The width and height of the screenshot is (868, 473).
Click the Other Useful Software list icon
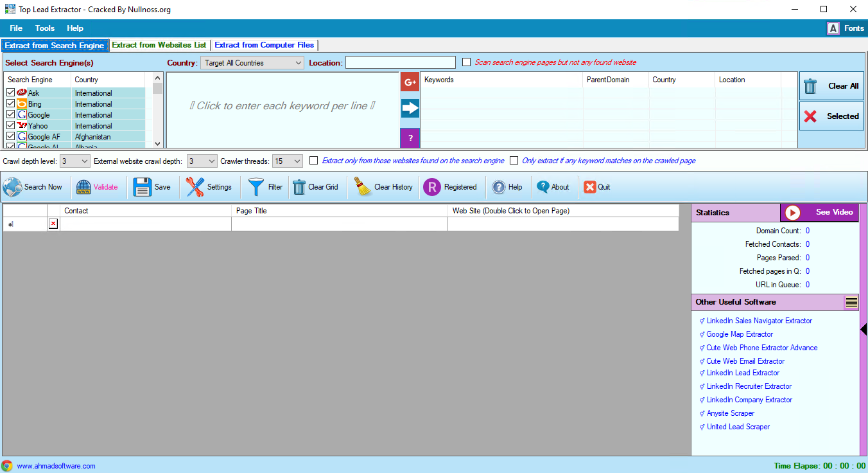[x=851, y=302]
